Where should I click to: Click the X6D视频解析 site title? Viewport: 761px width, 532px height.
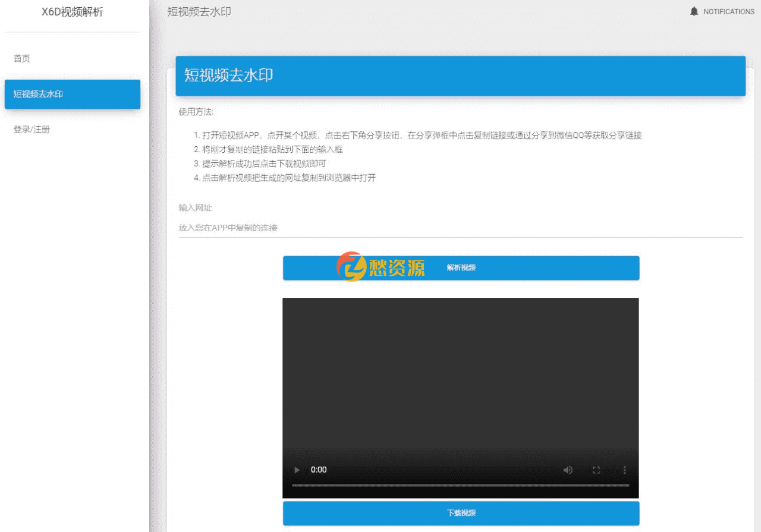click(x=72, y=11)
